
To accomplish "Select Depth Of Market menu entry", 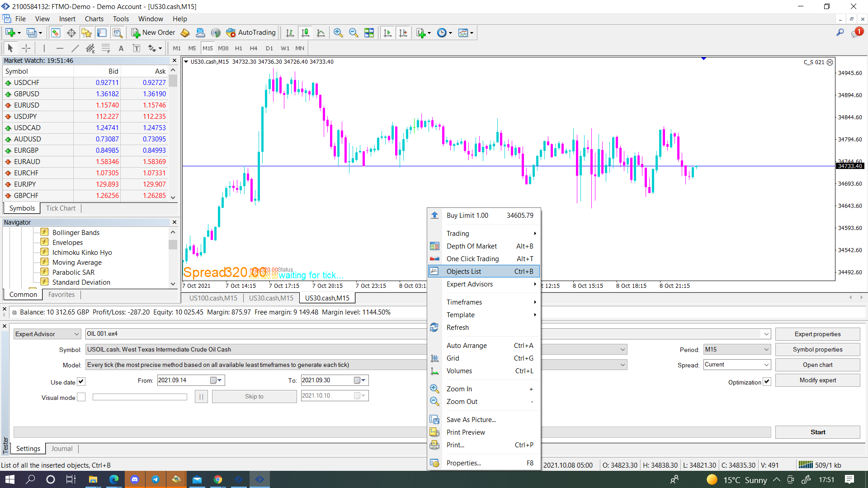I will tap(484, 246).
